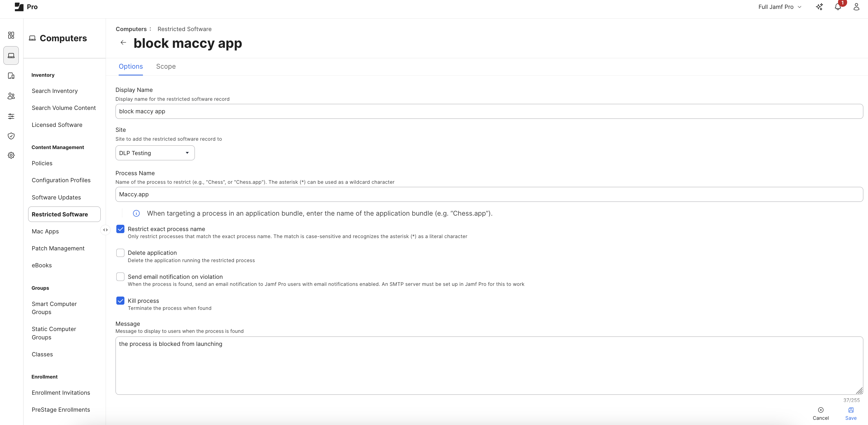Viewport: 868px width, 425px height.
Task: Select the Computers laptop icon in sidebar
Action: (11, 55)
